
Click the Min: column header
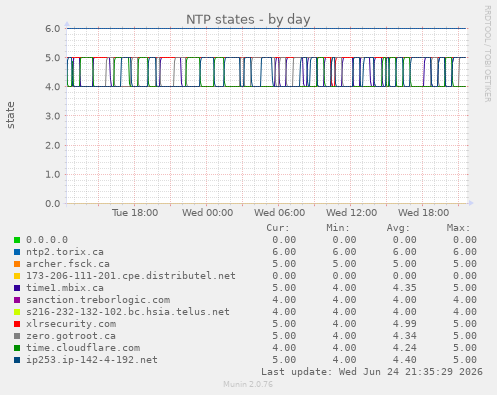pyautogui.click(x=338, y=228)
